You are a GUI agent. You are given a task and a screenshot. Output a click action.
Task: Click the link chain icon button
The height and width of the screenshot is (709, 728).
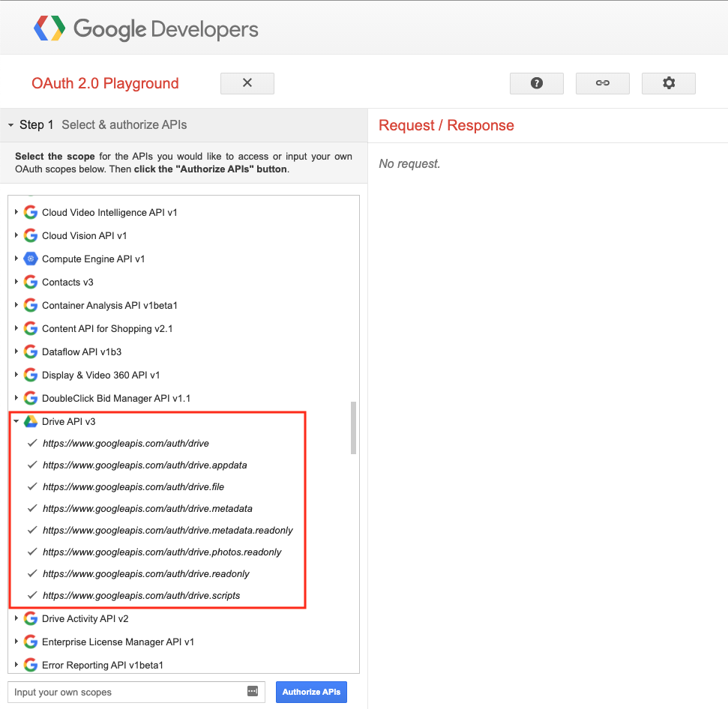(602, 83)
